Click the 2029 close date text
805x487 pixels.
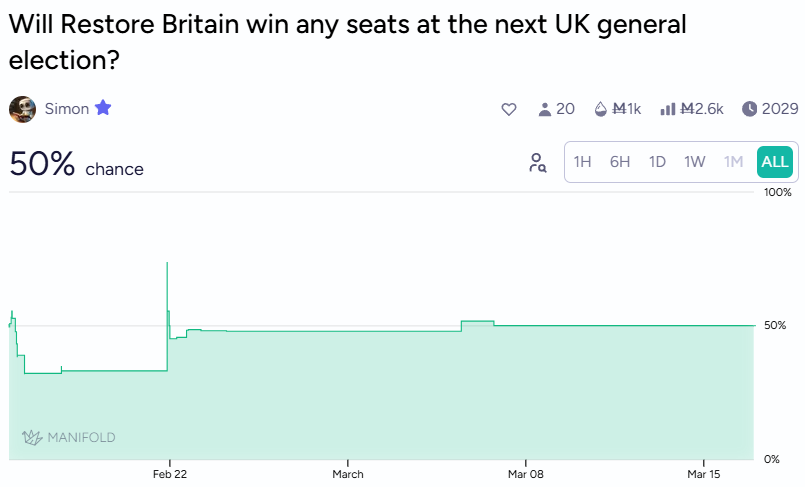[780, 109]
